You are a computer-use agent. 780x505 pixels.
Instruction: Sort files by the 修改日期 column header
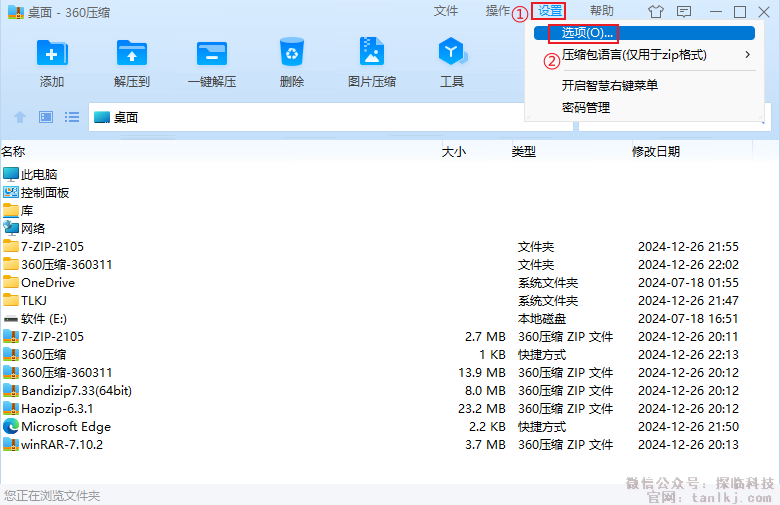(x=656, y=152)
